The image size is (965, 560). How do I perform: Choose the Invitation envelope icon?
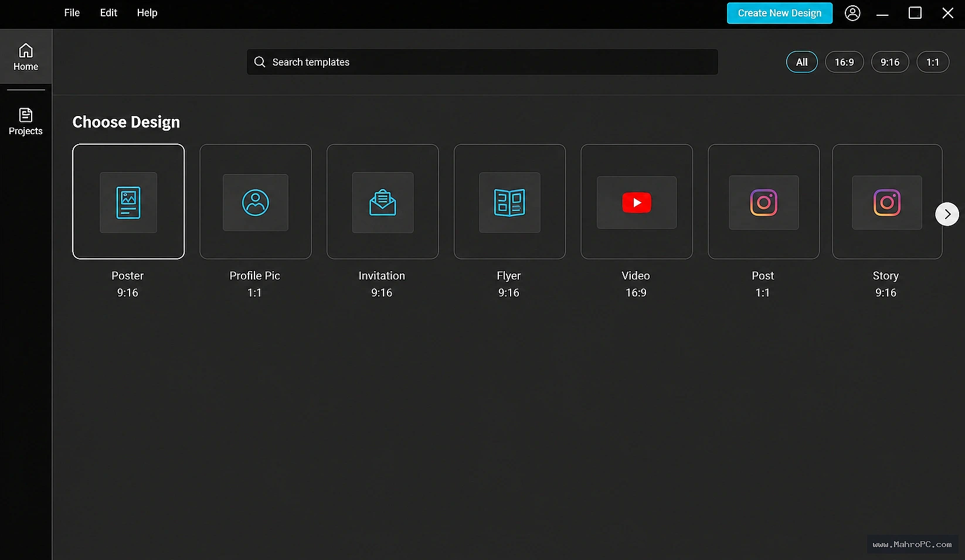383,202
